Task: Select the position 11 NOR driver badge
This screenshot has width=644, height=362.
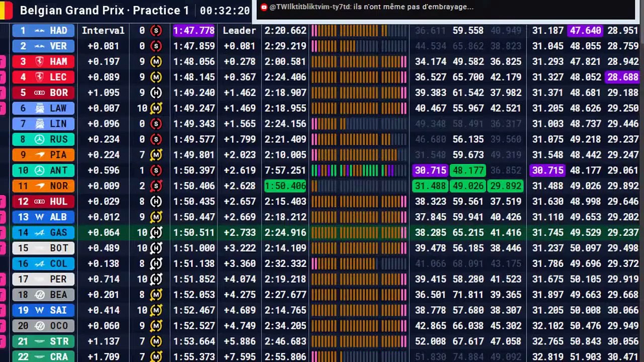Action: (43, 187)
